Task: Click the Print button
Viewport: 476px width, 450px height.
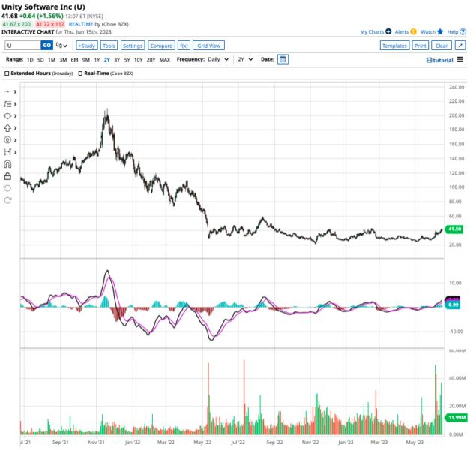Action: [421, 46]
